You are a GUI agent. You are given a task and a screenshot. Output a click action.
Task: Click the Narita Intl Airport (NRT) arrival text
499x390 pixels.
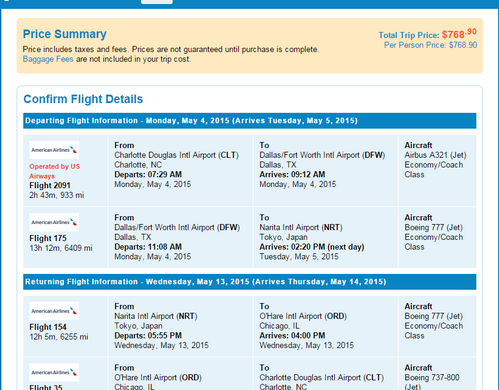(x=301, y=227)
